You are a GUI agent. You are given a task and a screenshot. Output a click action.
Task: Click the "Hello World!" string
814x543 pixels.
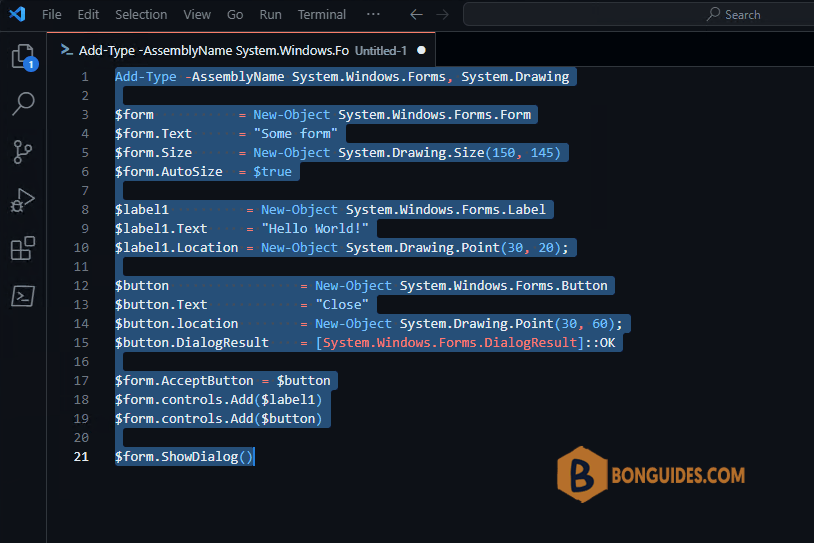click(x=315, y=229)
